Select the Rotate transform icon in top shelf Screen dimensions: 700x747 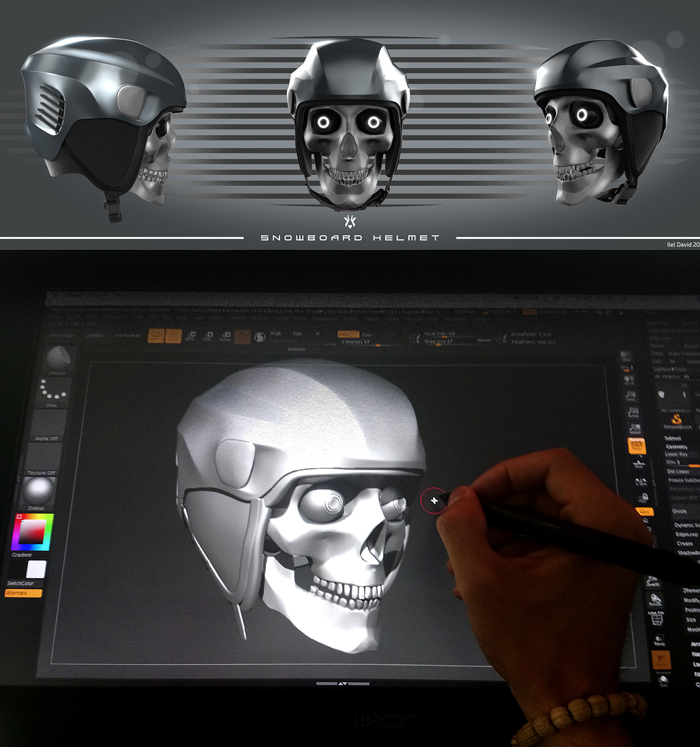[x=225, y=336]
